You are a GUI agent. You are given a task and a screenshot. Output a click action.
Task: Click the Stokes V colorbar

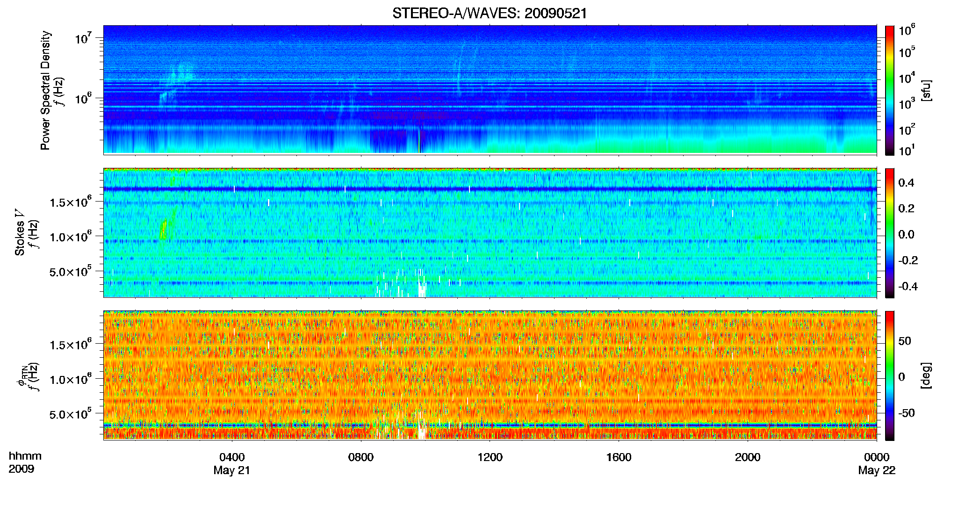890,233
